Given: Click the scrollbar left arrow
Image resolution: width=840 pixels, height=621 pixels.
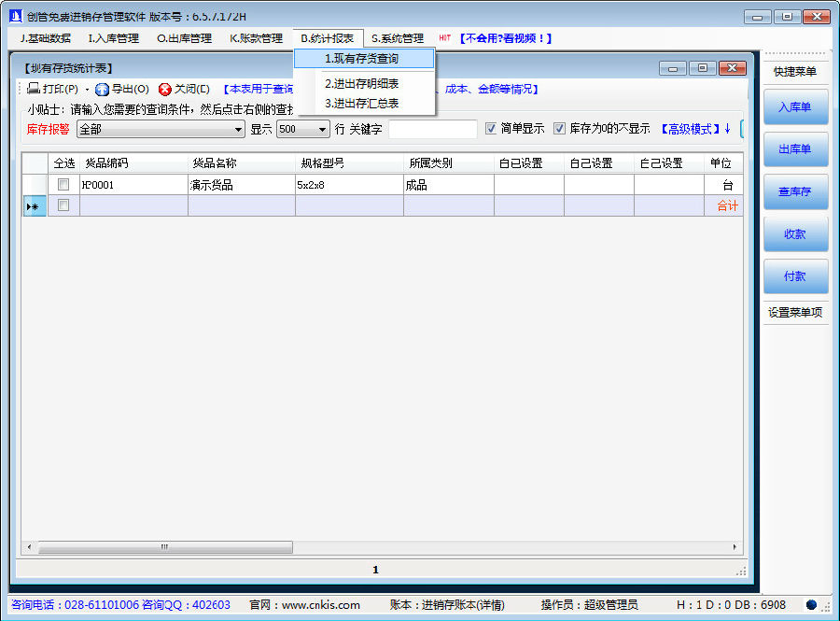Looking at the screenshot, I should click(x=30, y=547).
